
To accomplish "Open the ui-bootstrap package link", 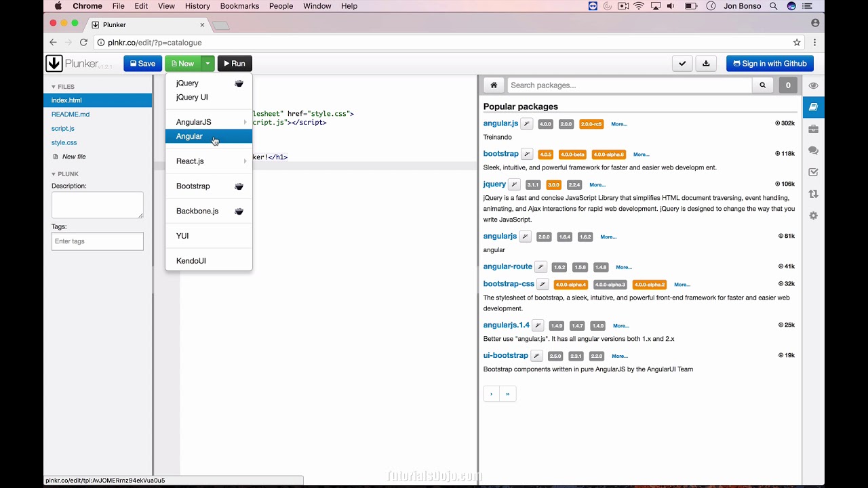I will (x=505, y=355).
